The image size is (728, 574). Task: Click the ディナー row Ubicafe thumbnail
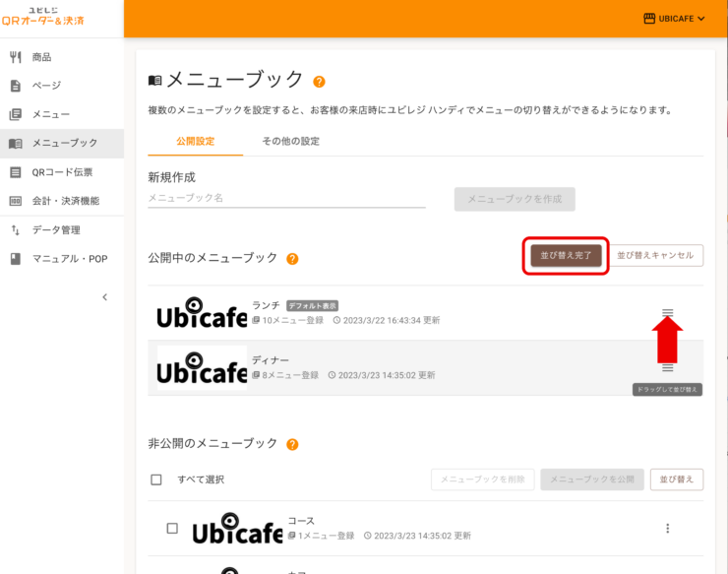[202, 368]
